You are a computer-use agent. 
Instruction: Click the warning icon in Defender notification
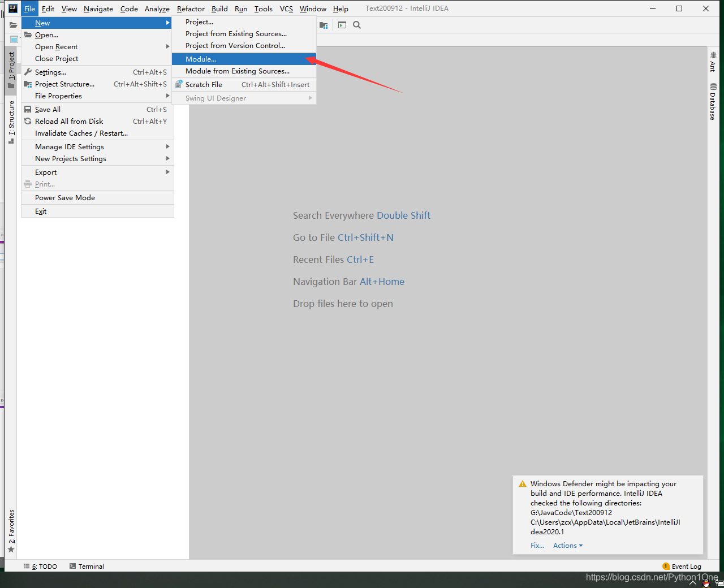coord(523,484)
